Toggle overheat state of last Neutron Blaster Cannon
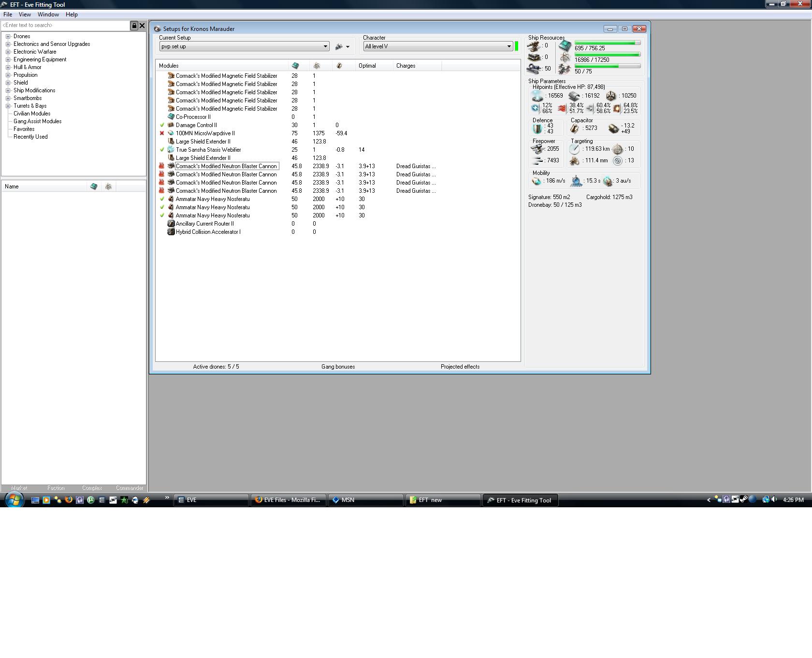This screenshot has height=658, width=812. click(162, 191)
